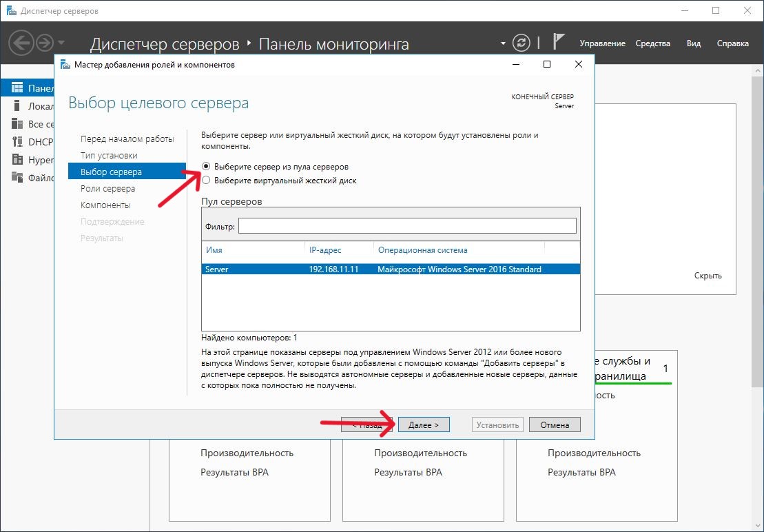Open the Управление menu
Screen dimensions: 764x532
tap(602, 43)
